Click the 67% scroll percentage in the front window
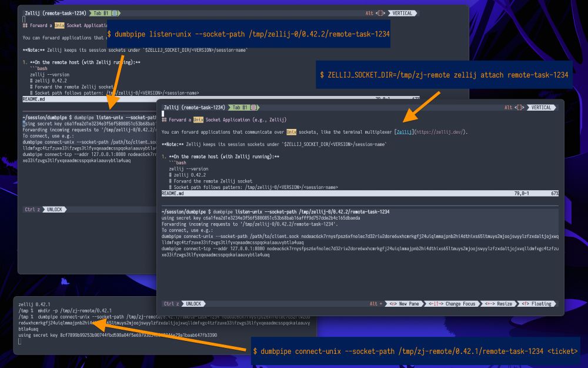Screen dimensions: 588x368 554,193
